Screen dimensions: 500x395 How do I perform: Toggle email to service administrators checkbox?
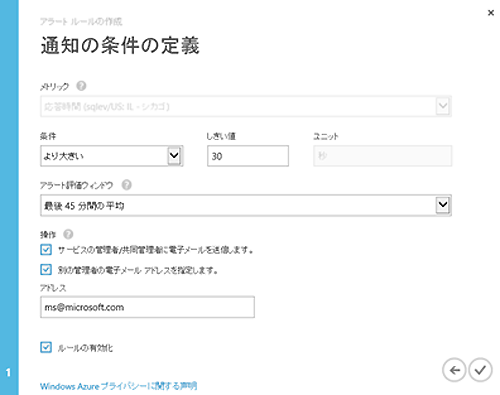46,249
